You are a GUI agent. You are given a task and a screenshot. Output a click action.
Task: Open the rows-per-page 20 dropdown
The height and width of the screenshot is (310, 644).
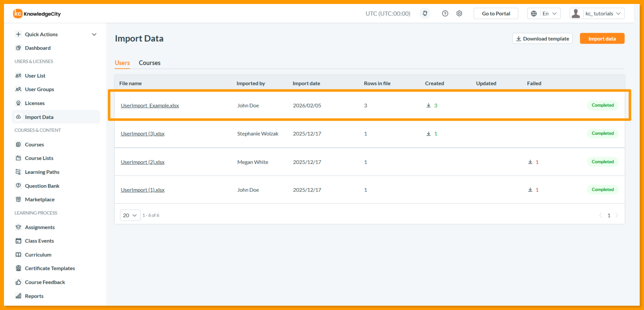pos(130,215)
